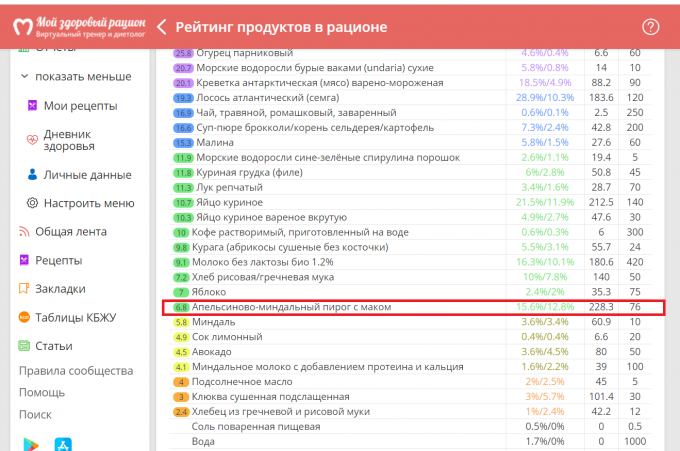Click the heart icon for Дневник здоровья
The width and height of the screenshot is (680, 451).
[x=33, y=140]
